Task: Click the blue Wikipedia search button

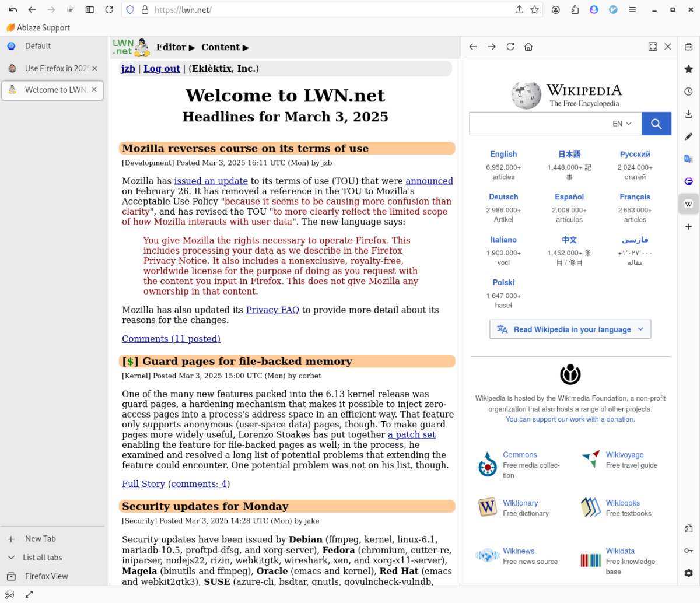Action: click(656, 124)
